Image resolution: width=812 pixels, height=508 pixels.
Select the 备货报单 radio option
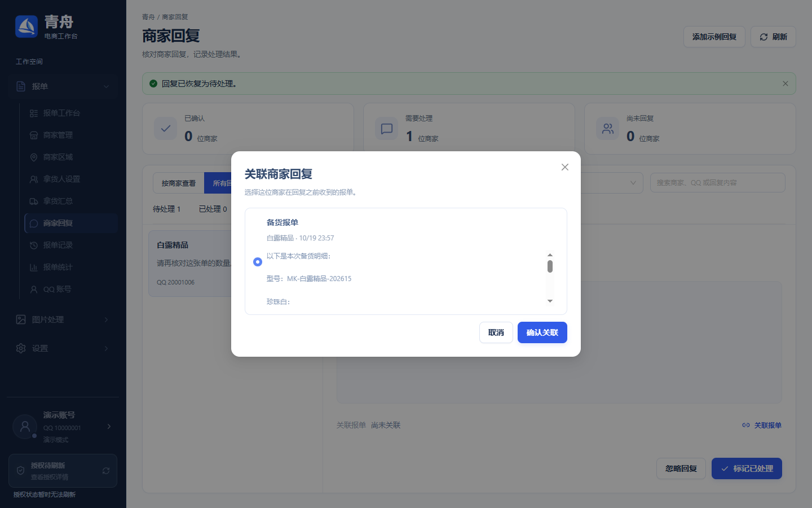[258, 262]
